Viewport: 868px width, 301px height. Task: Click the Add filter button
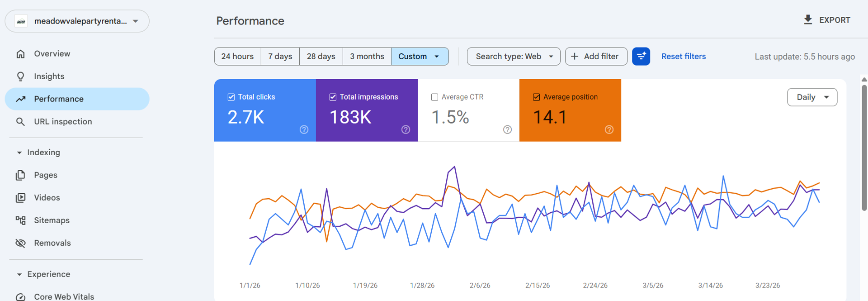(x=596, y=57)
